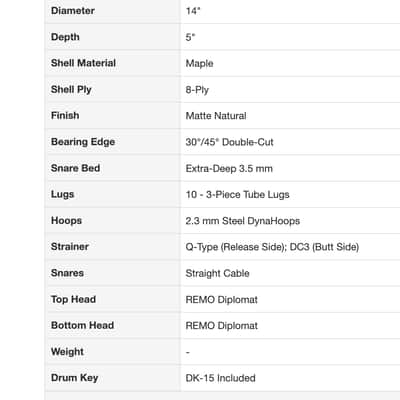Click the 10 - 3-Piece Tube Lugs text
The height and width of the screenshot is (400, 400).
237,194
